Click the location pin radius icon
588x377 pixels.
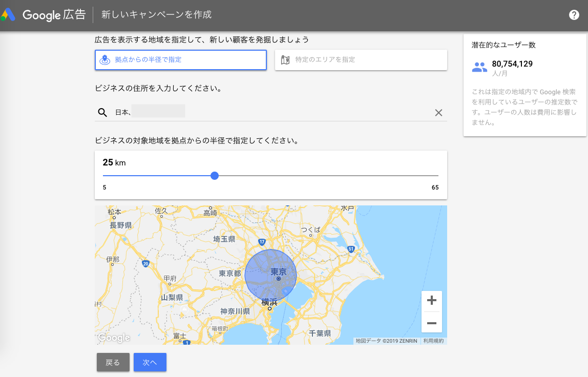[x=105, y=59]
